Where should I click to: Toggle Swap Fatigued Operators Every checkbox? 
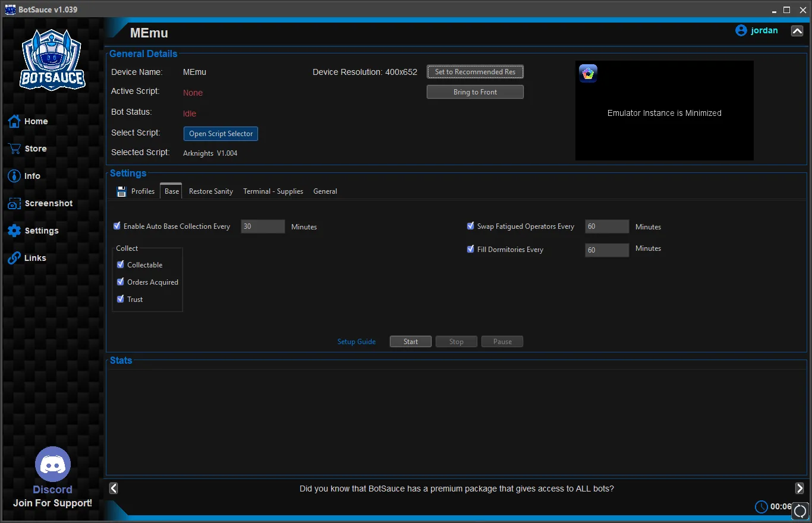pos(471,226)
